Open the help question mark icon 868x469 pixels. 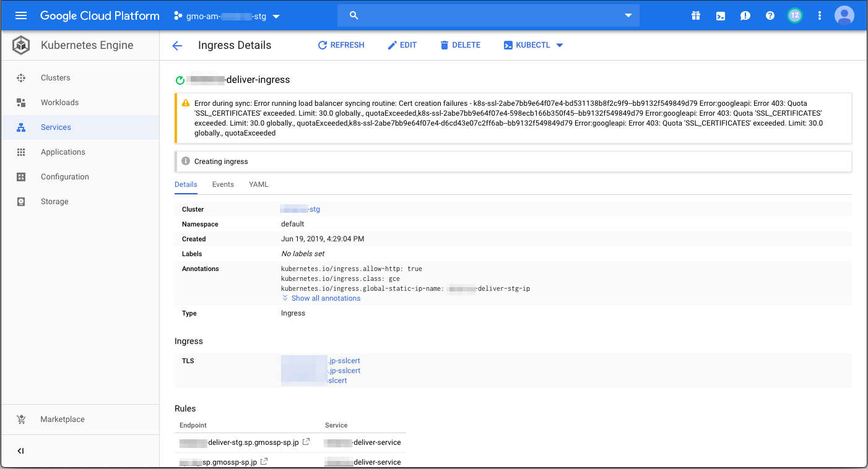pos(770,16)
